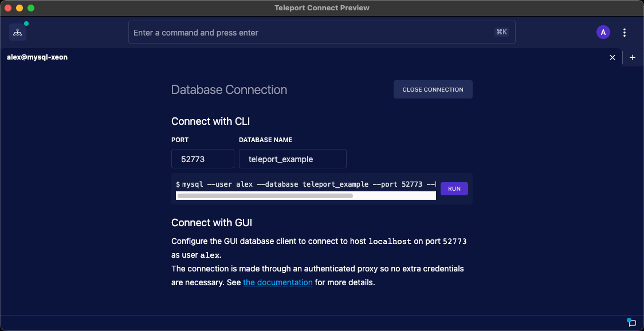Screen dimensions: 644x331
Task: Click the scrollbar beneath the mysql command
Action: pos(265,195)
